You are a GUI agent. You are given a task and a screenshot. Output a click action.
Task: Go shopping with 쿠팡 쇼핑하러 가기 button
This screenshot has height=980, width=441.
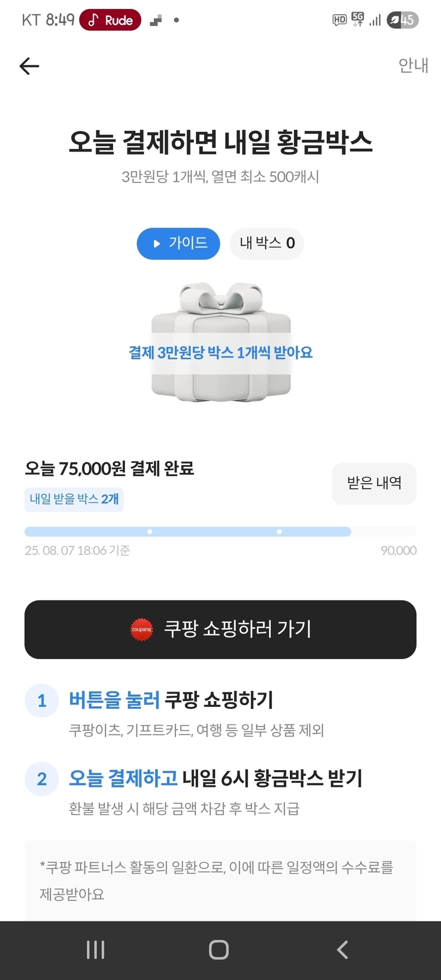coord(220,629)
